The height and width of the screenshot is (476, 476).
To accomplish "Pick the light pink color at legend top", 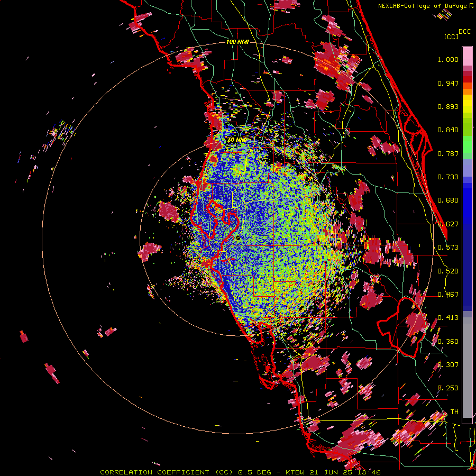I will tap(467, 56).
